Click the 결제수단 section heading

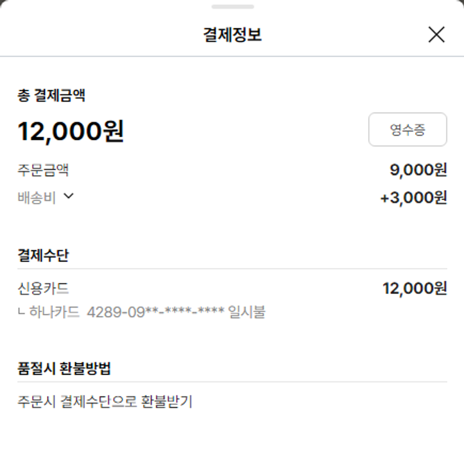click(x=43, y=256)
